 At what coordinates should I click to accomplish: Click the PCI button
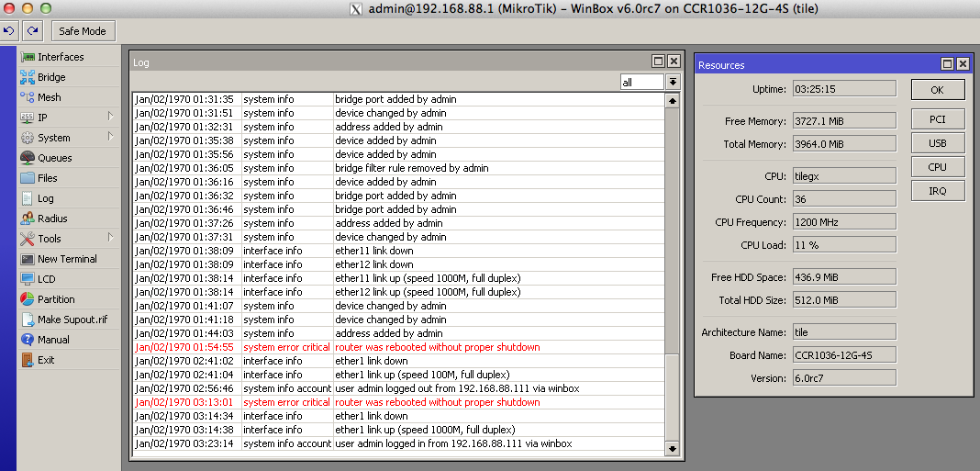[938, 119]
